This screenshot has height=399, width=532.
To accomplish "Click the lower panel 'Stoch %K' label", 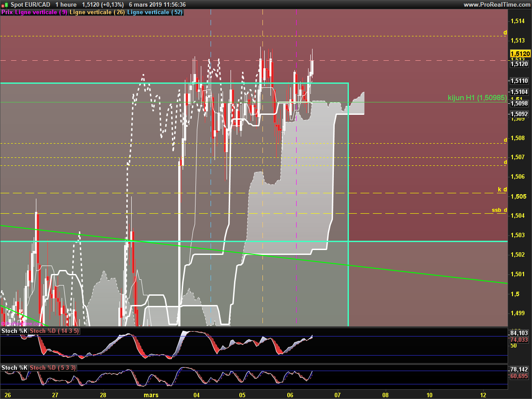I will (15, 368).
